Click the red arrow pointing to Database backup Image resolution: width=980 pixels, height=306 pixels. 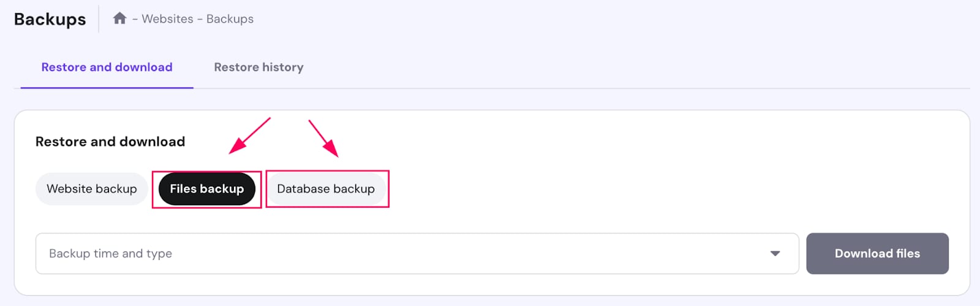pos(323,138)
